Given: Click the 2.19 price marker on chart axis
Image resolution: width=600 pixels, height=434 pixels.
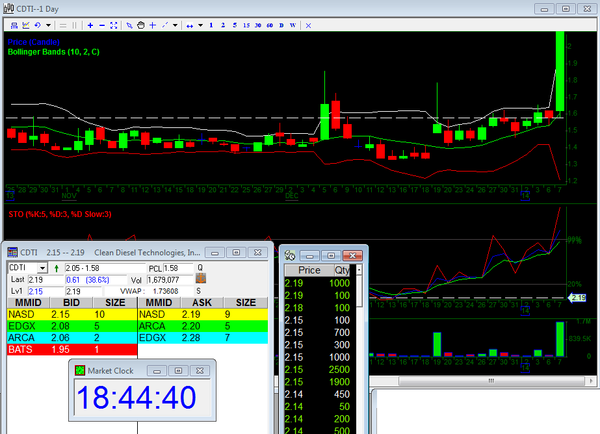Looking at the screenshot, I should pyautogui.click(x=577, y=297).
